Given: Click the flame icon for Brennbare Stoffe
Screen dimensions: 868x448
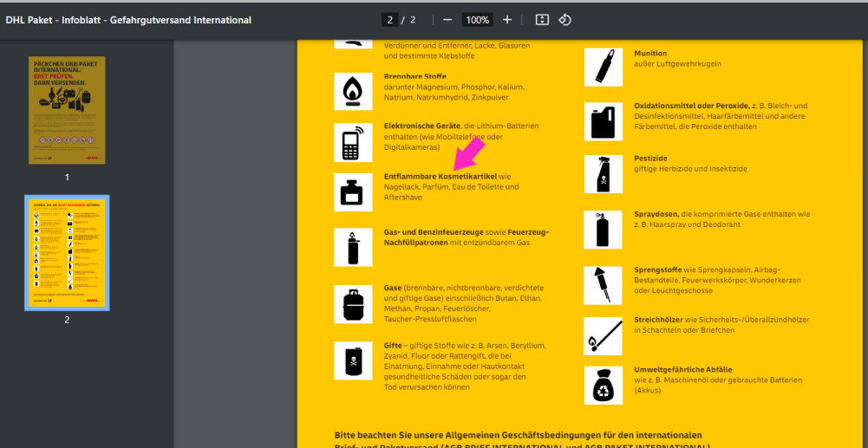Looking at the screenshot, I should pos(353,91).
